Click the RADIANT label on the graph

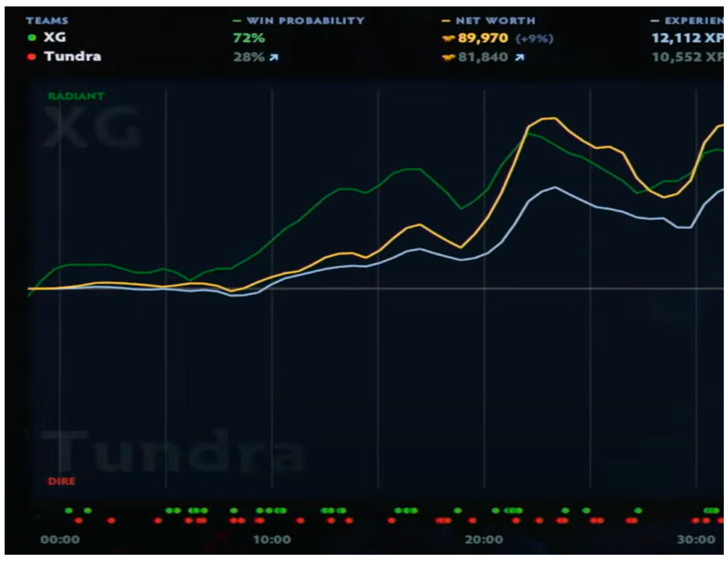tap(76, 96)
